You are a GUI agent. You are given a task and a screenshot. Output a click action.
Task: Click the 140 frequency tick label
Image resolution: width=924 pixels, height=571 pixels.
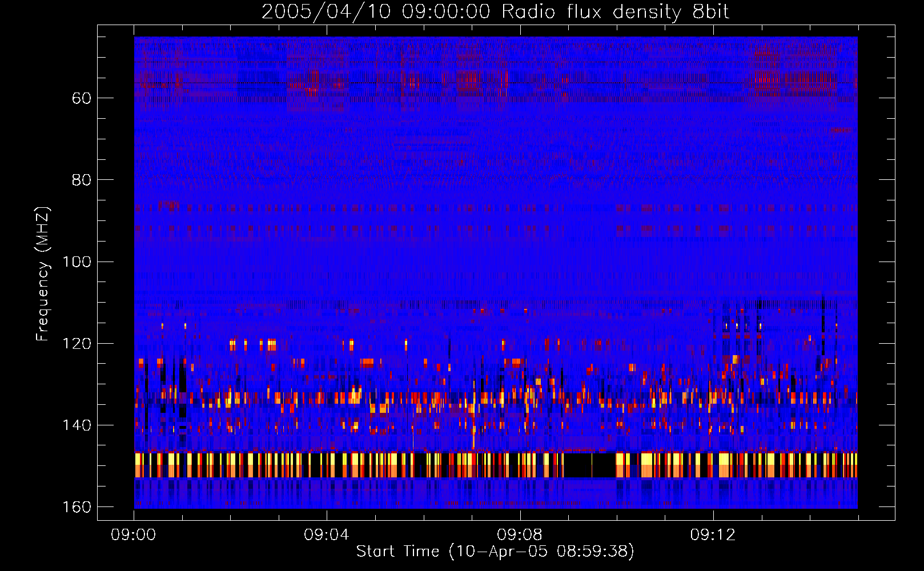pos(77,425)
